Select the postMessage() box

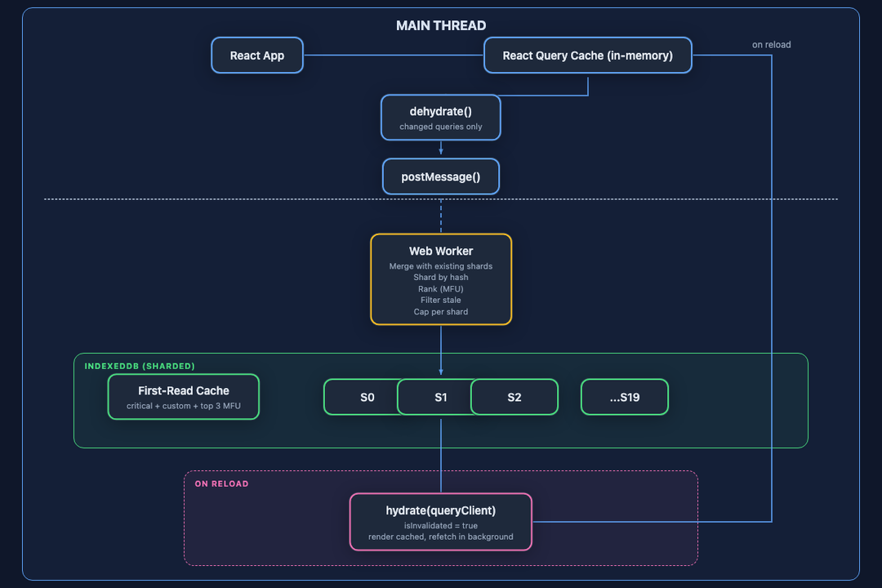[440, 176]
